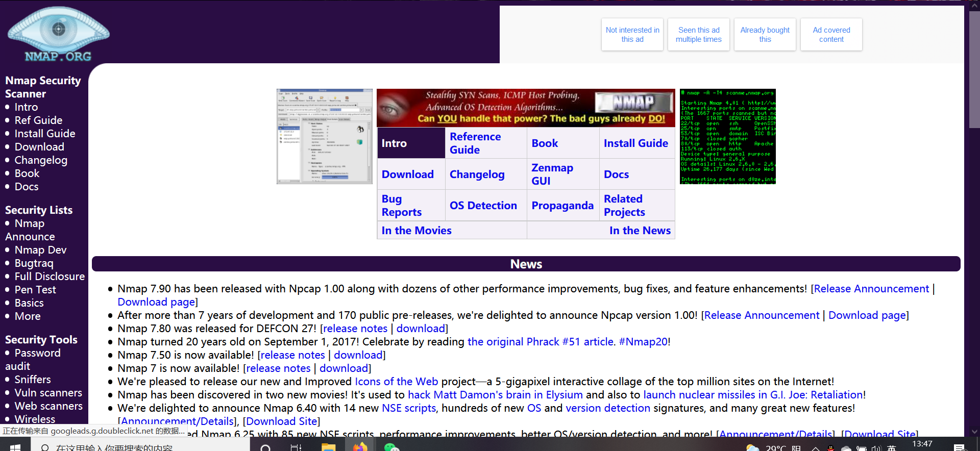Image resolution: width=980 pixels, height=451 pixels.
Task: Open Nmap 7.80 release notes link
Action: click(355, 329)
